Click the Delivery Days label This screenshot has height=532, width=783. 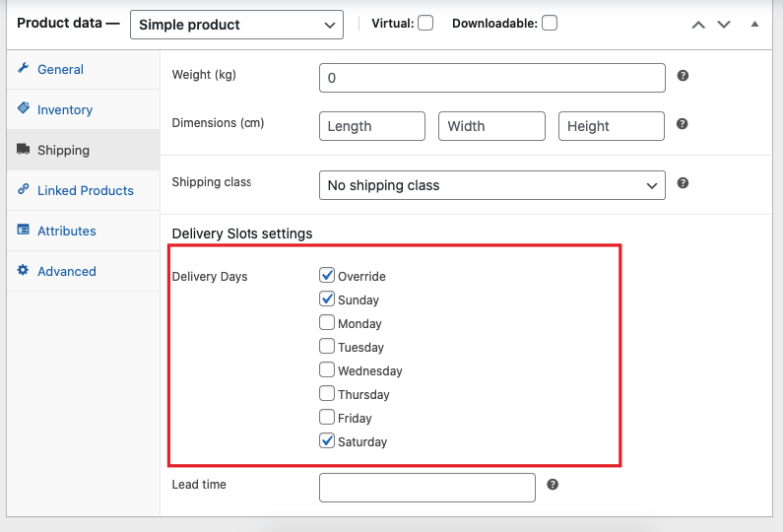(210, 276)
